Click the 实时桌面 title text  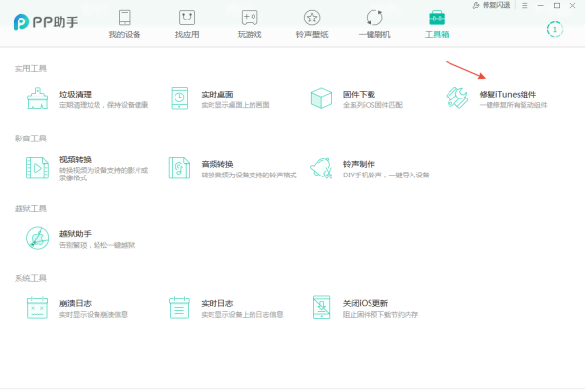click(x=217, y=94)
